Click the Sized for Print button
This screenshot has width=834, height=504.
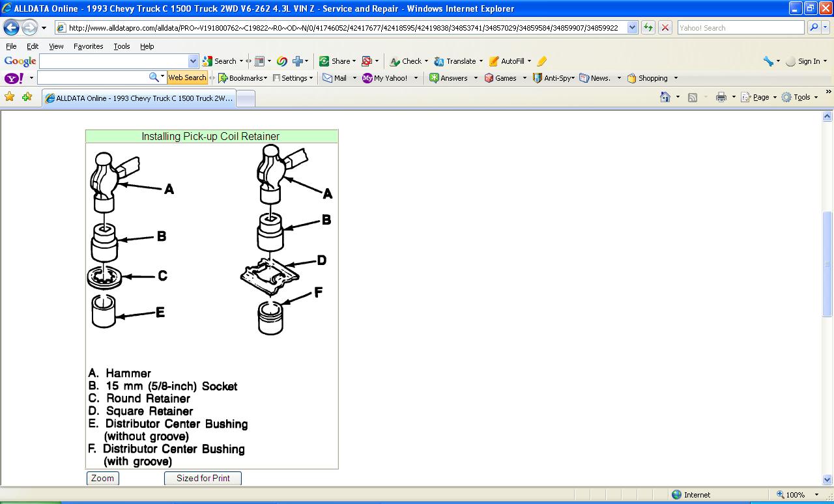point(203,478)
